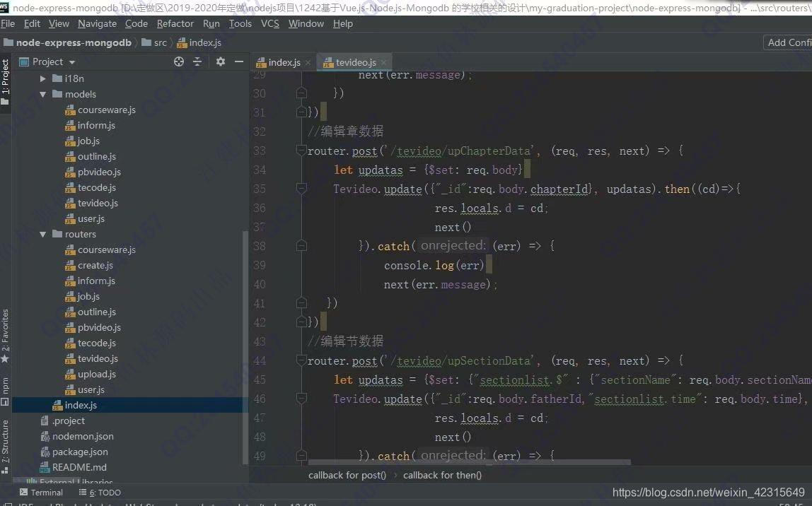
Task: Open the Code menu
Action: click(137, 24)
